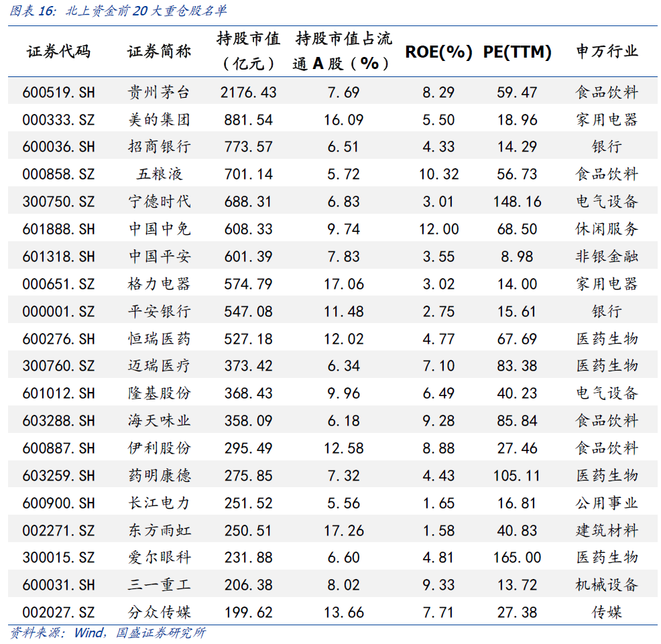The height and width of the screenshot is (644, 661).
Task: Select the PE value 148.16
Action: [518, 202]
